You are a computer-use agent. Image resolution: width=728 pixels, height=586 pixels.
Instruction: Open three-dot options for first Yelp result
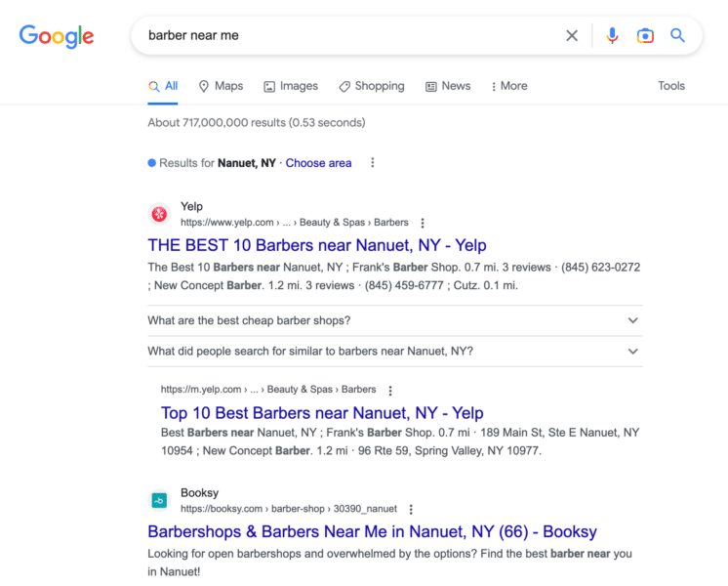click(x=422, y=223)
